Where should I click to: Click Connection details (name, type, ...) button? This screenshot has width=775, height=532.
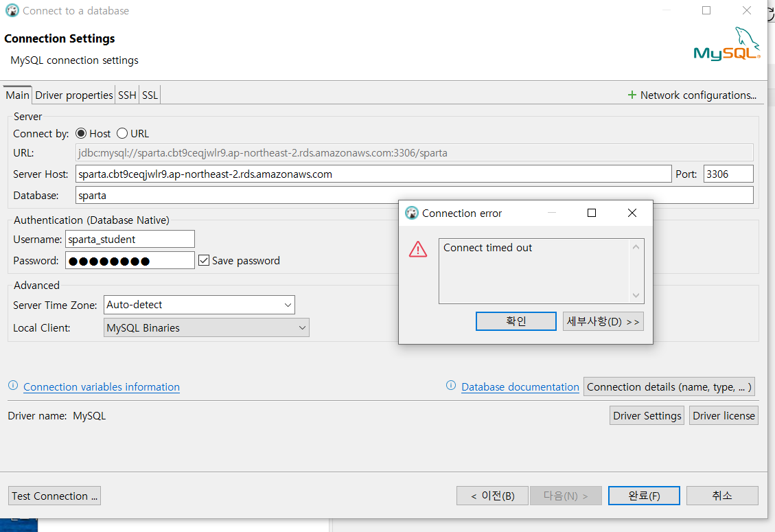tap(669, 386)
